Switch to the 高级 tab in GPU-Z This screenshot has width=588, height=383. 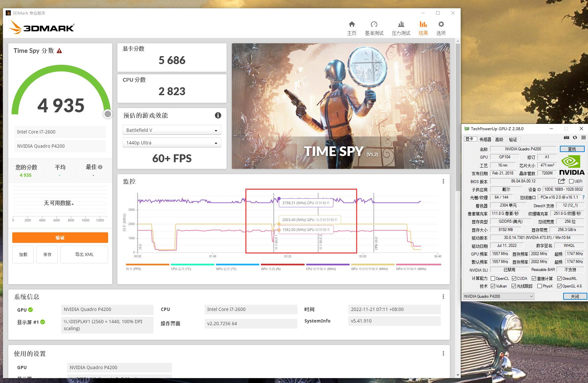point(499,139)
